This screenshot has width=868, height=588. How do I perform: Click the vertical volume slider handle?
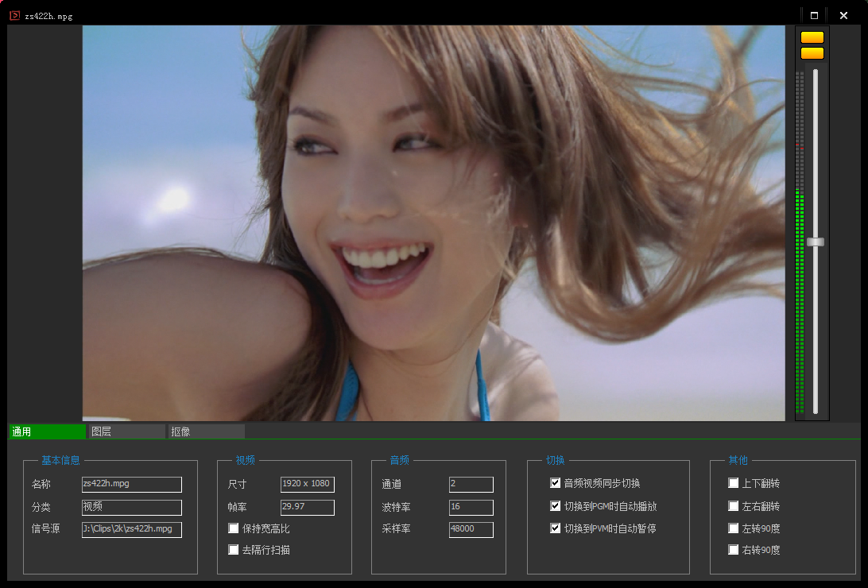[x=816, y=242]
